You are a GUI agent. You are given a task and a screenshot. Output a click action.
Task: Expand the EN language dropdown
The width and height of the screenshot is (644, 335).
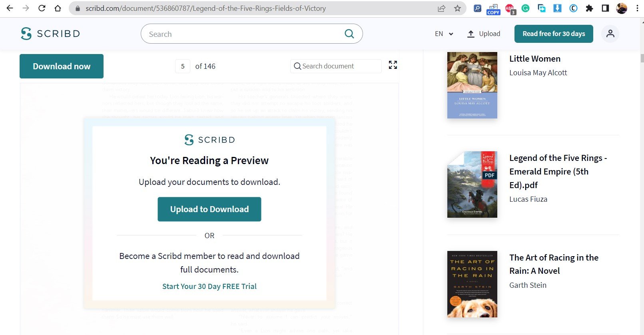point(444,34)
